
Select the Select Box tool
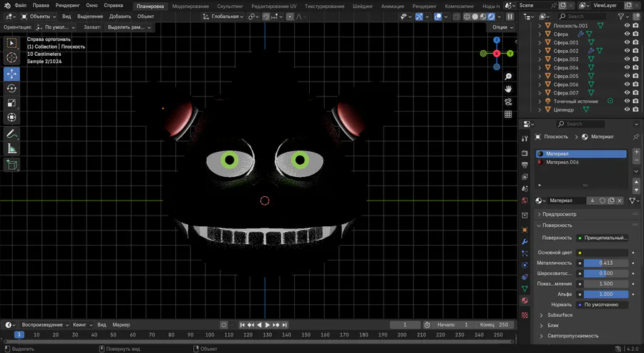pos(11,43)
